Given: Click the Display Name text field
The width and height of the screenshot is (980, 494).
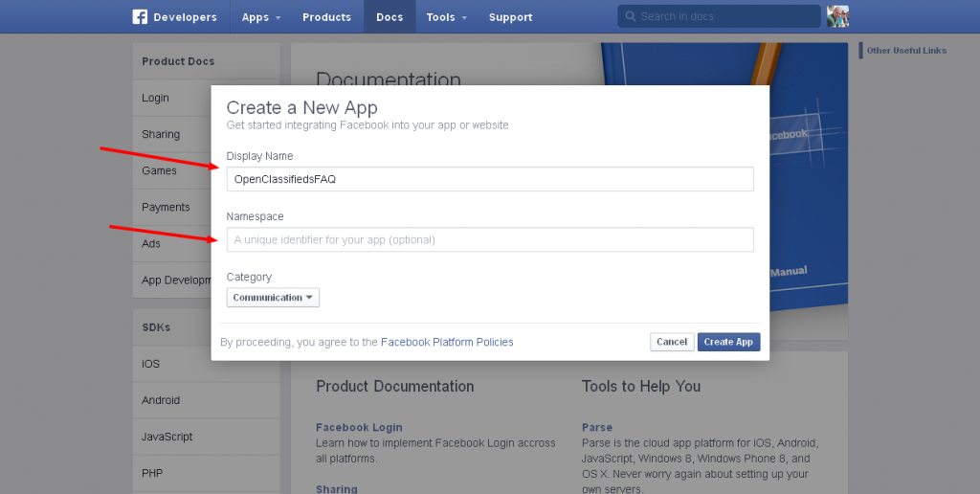Looking at the screenshot, I should click(490, 179).
